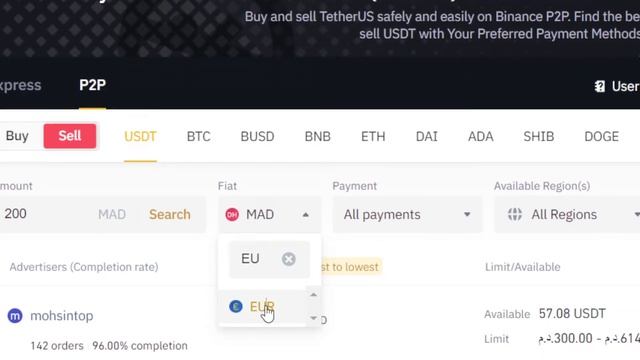The height and width of the screenshot is (360, 640).
Task: Select the ETH crypto tab
Action: tap(373, 136)
